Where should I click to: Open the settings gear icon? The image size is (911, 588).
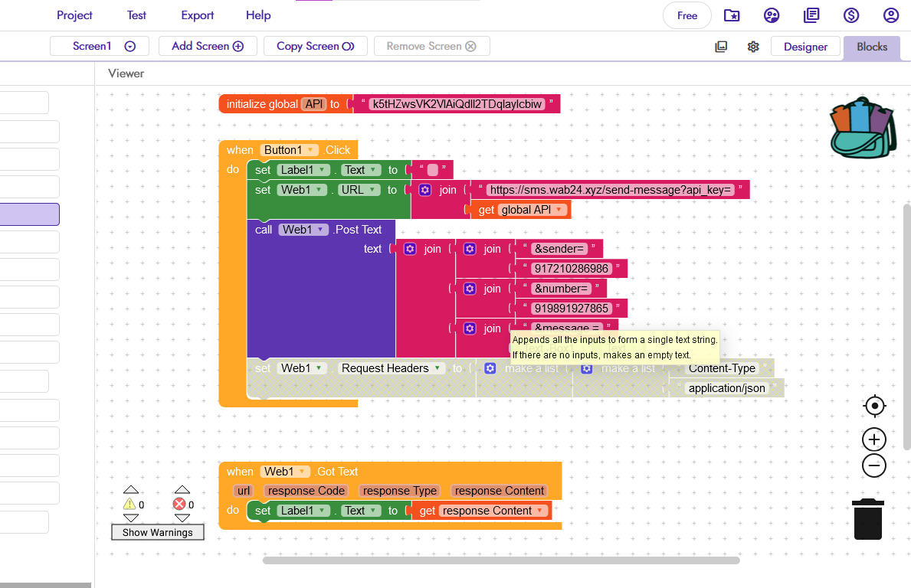click(753, 47)
